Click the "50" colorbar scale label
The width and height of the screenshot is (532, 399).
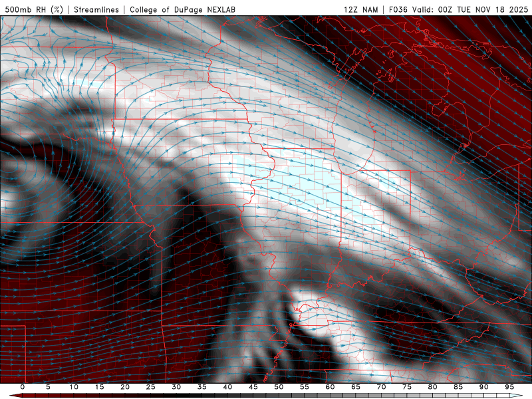click(279, 387)
